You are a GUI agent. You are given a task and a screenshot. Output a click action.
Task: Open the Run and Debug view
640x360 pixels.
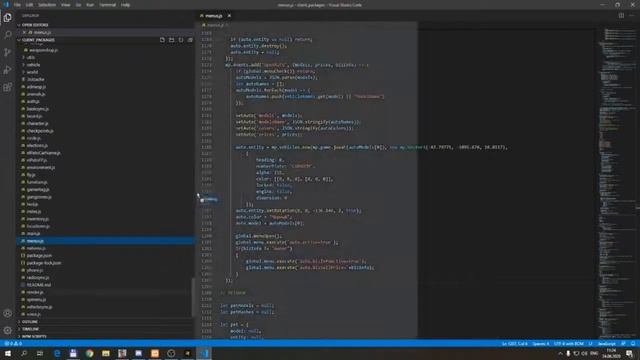coord(7,70)
